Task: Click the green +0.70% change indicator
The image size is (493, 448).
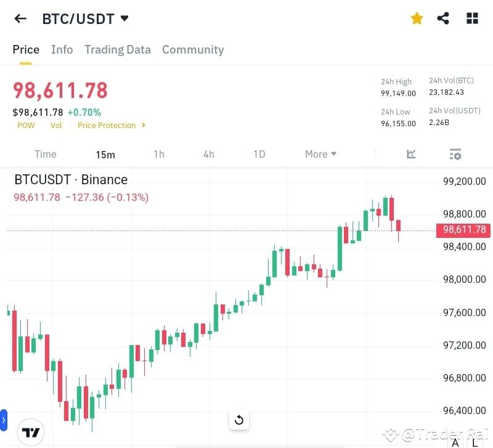Action: pos(84,112)
